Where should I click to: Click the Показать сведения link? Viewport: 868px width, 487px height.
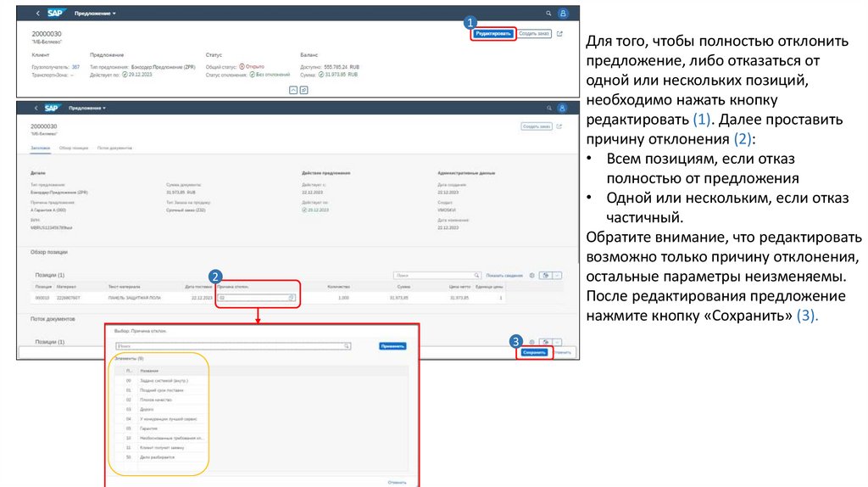pos(504,276)
